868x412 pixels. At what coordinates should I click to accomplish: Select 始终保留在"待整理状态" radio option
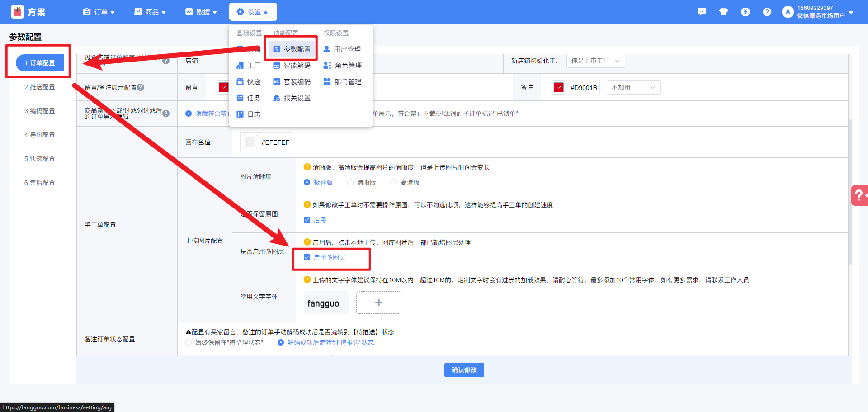189,342
